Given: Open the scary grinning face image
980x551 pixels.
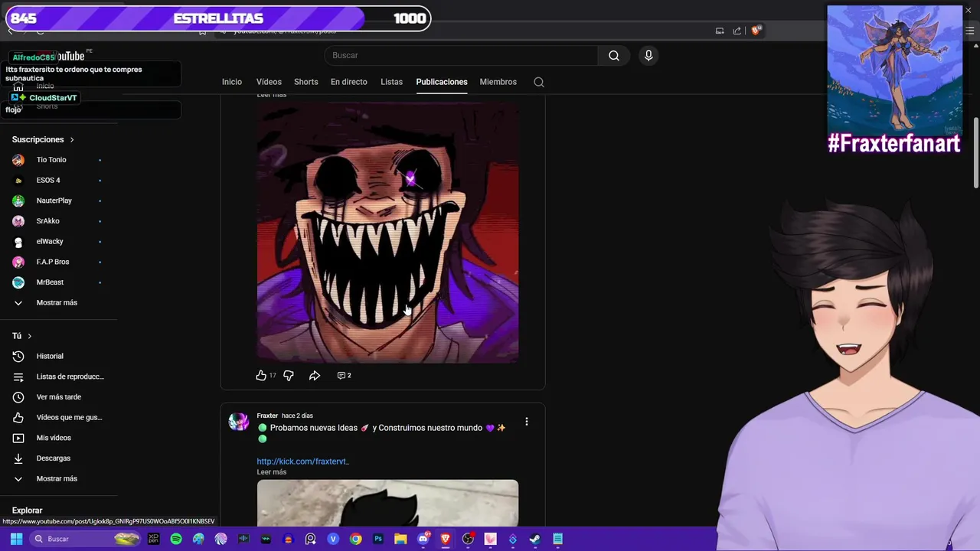Looking at the screenshot, I should (x=387, y=232).
